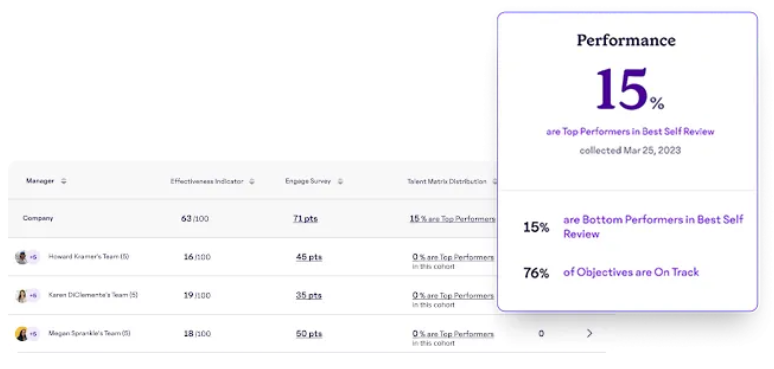Click the 15% bottom performers value
The image size is (774, 369).
[536, 227]
